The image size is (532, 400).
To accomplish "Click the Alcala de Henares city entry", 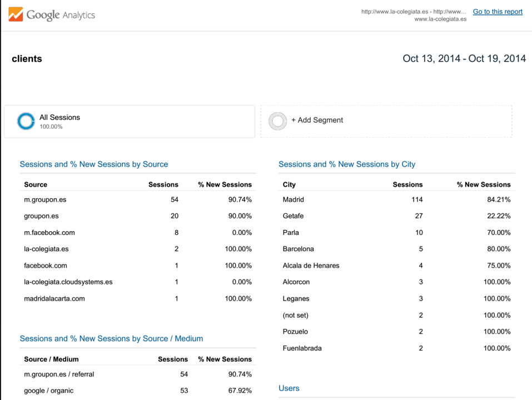I will pos(311,266).
